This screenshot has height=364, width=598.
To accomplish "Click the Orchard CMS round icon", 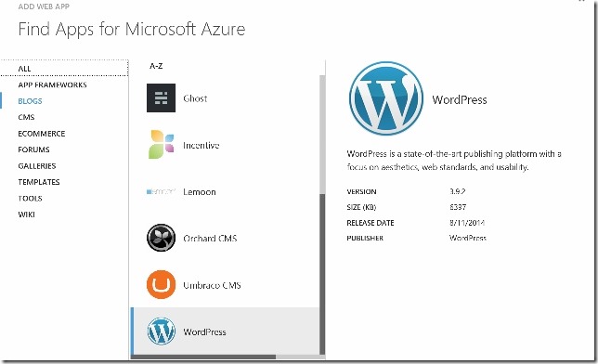I will [x=161, y=238].
